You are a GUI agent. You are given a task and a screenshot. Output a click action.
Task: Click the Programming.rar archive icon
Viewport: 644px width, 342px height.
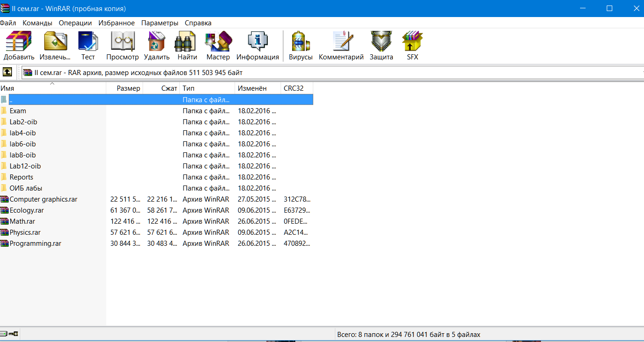click(x=4, y=243)
